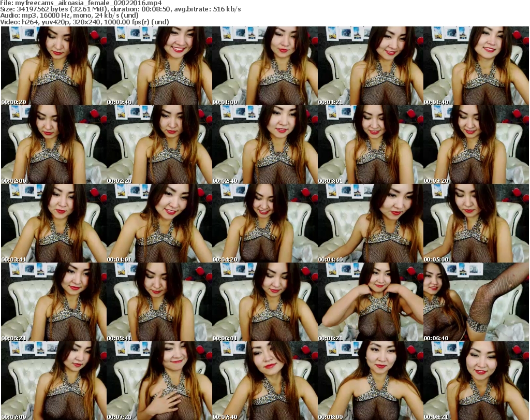Screen dimensions: 530x420
Task: Click the 00:01:00 video frame
Action: (265, 66)
